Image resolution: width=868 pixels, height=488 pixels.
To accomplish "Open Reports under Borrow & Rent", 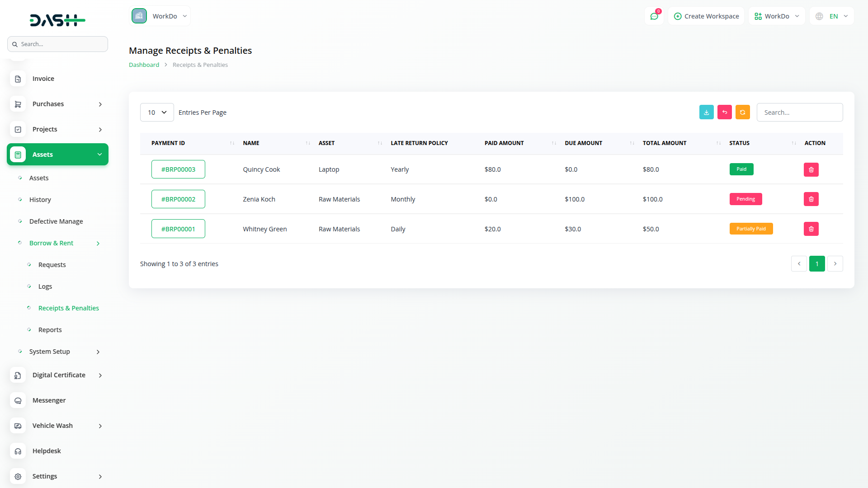I will (50, 330).
